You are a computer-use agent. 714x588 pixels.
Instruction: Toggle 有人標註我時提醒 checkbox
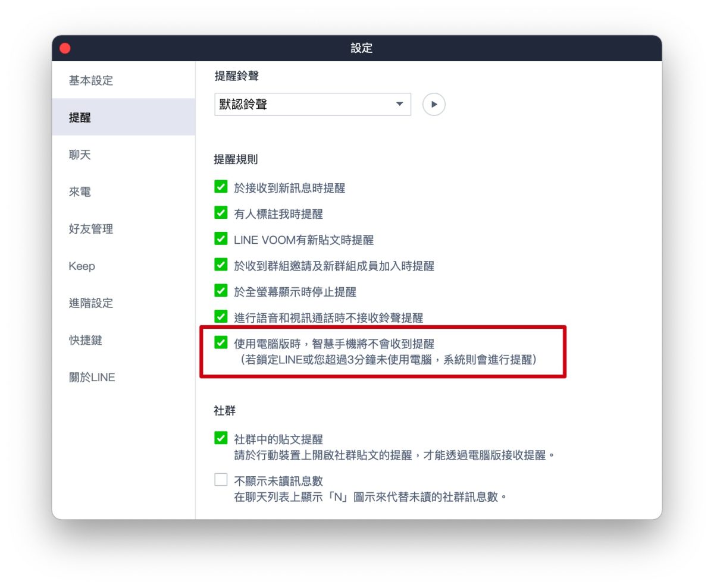[x=221, y=213]
